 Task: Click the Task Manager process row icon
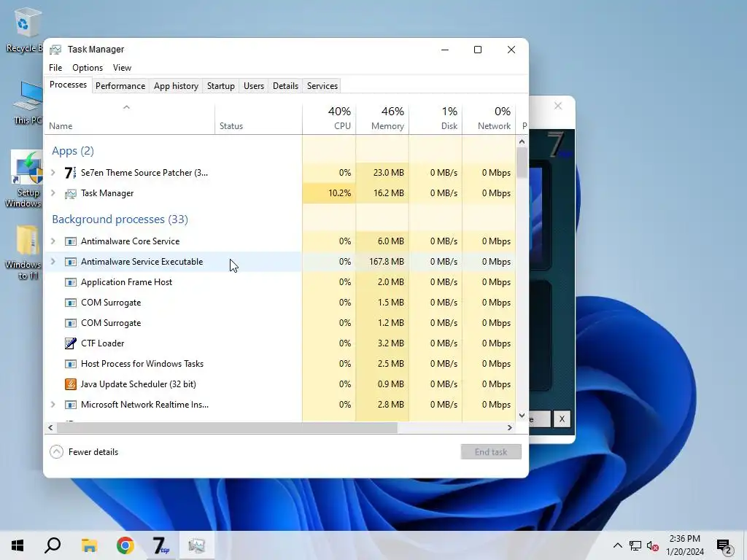pos(71,193)
